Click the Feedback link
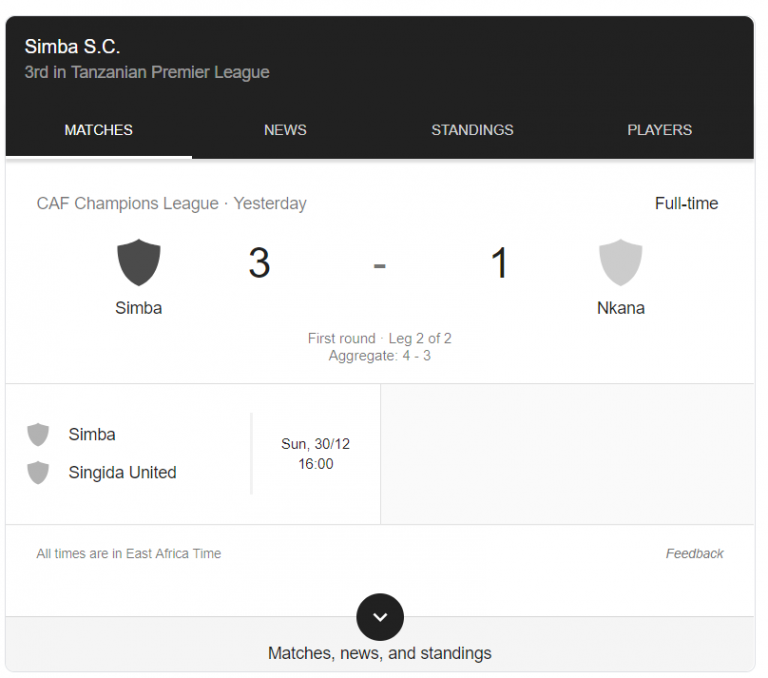Image resolution: width=768 pixels, height=678 pixels. pos(694,553)
